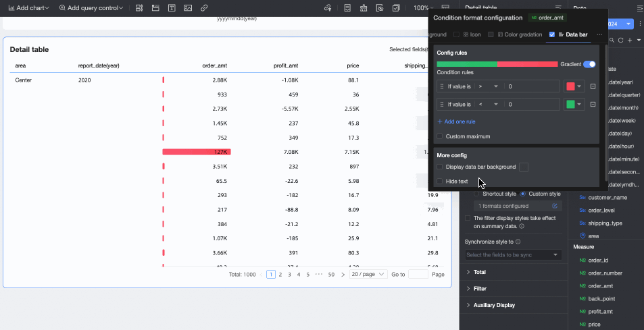Collapse the Detail table panel menu icon
Screen dimensions: 644x330
[558, 8]
